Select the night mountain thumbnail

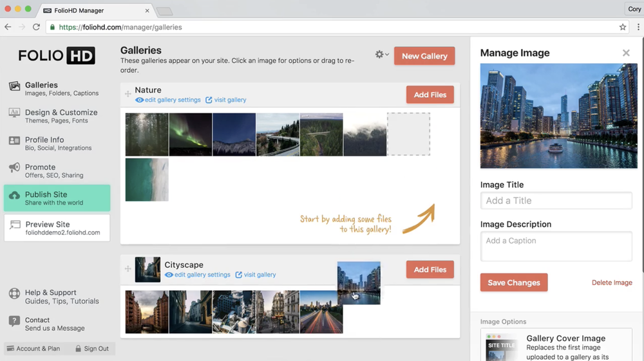[x=234, y=134]
